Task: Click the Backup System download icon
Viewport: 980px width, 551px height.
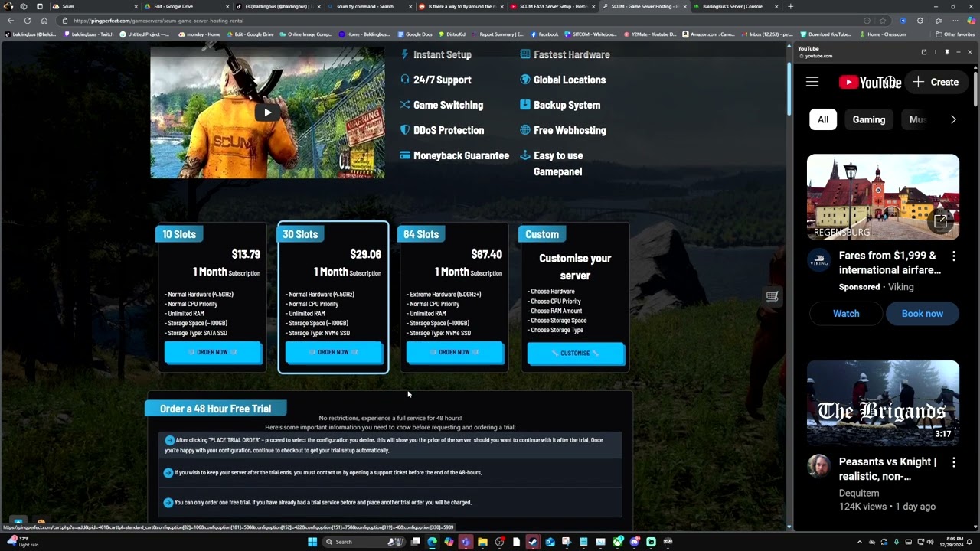Action: point(525,105)
